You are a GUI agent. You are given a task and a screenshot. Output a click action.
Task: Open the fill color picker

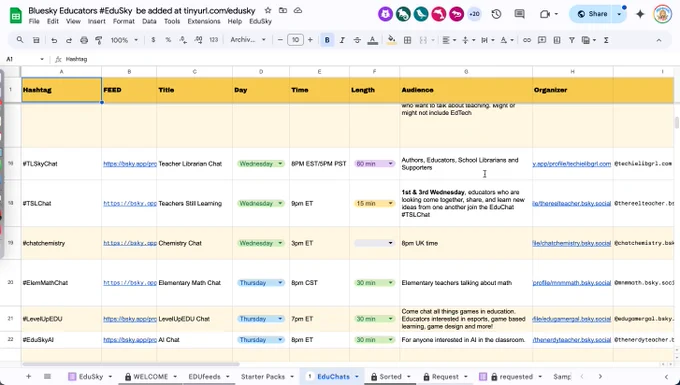pos(392,40)
